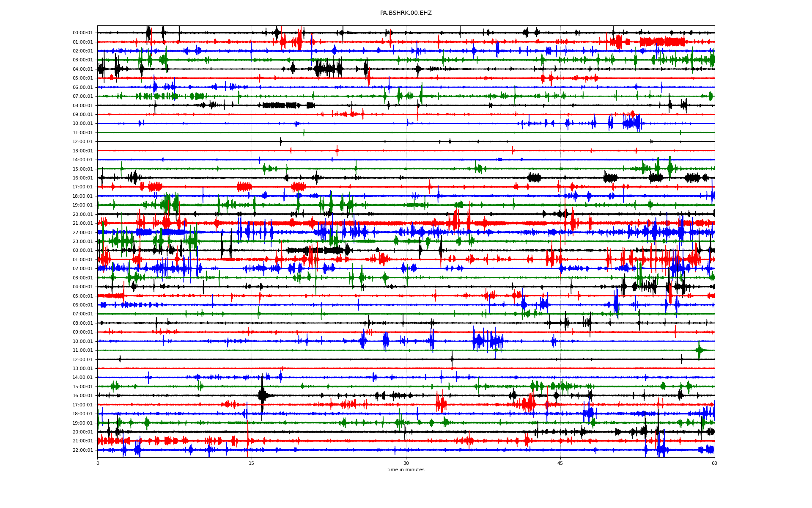Screen dimensions: 812x508
Task: Click the very first 00:00:01 row label
Action: pyautogui.click(x=82, y=33)
